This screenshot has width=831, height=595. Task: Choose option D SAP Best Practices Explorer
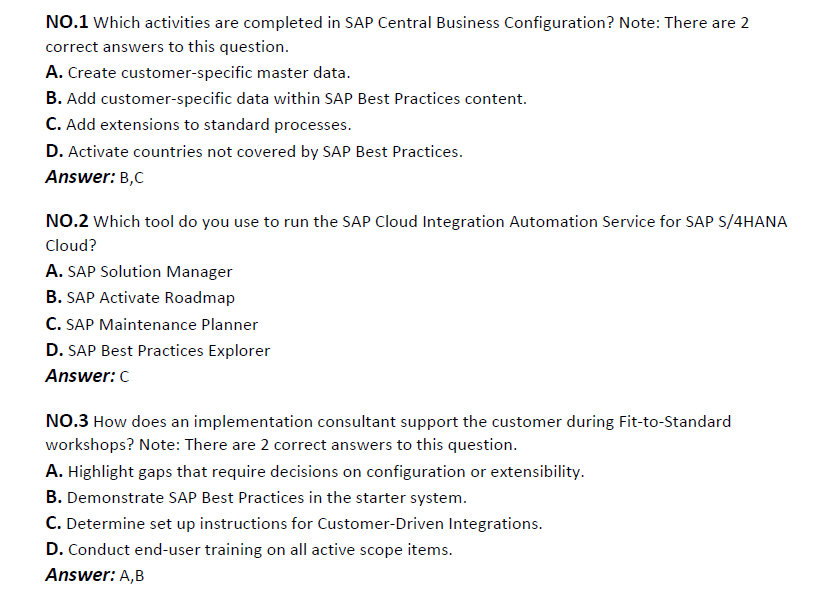(x=158, y=350)
